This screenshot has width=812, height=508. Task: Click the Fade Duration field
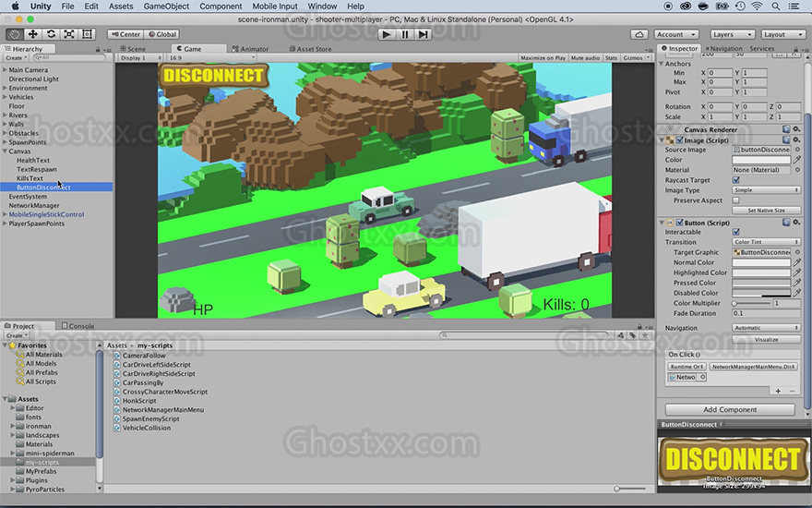click(767, 314)
